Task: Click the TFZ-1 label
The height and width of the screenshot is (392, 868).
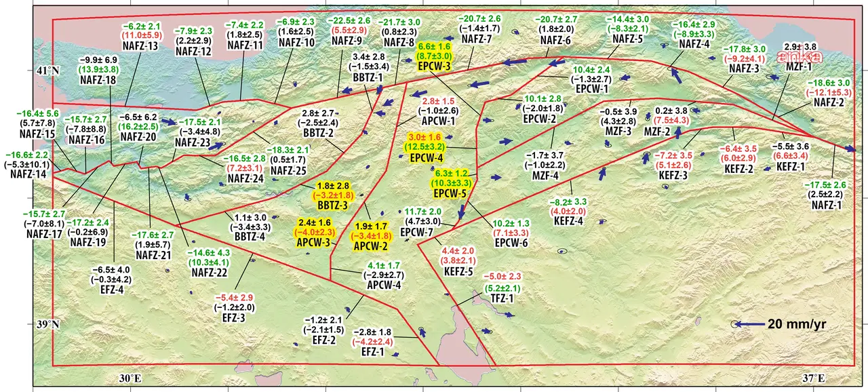Action: click(502, 297)
